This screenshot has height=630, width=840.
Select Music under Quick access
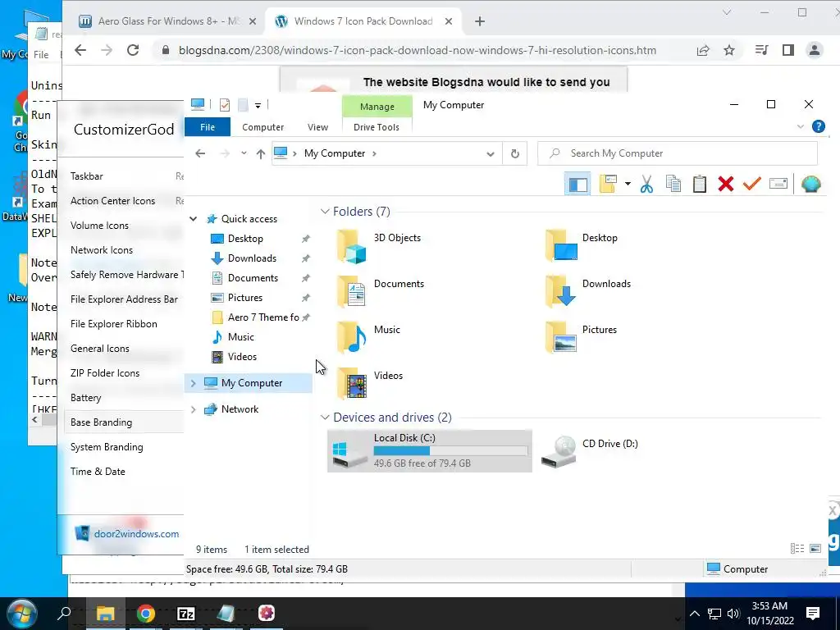pyautogui.click(x=240, y=337)
